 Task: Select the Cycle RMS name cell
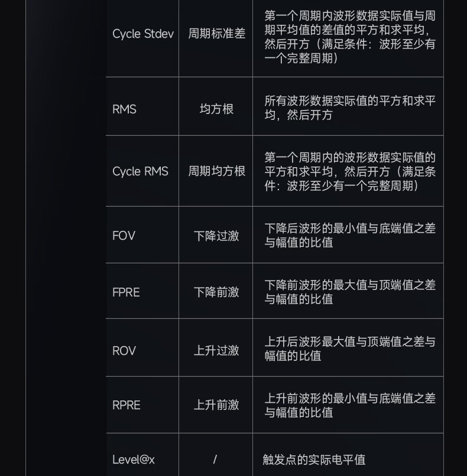coord(140,171)
